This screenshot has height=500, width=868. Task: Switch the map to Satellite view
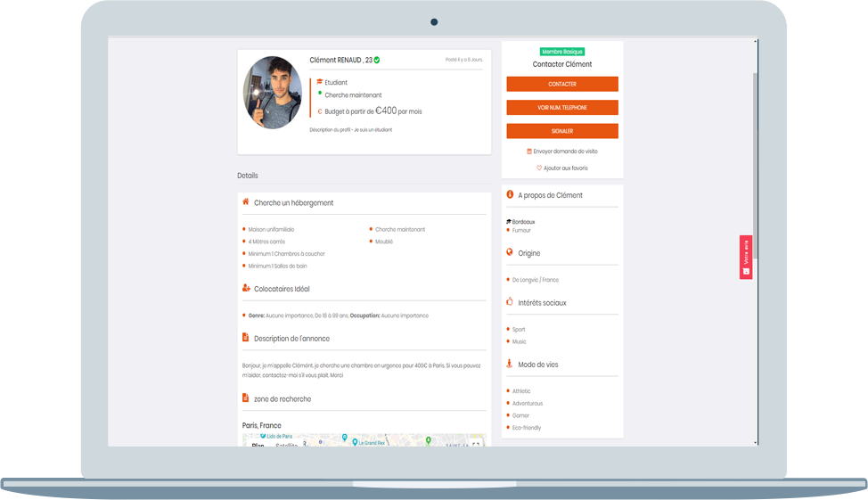[x=286, y=445]
